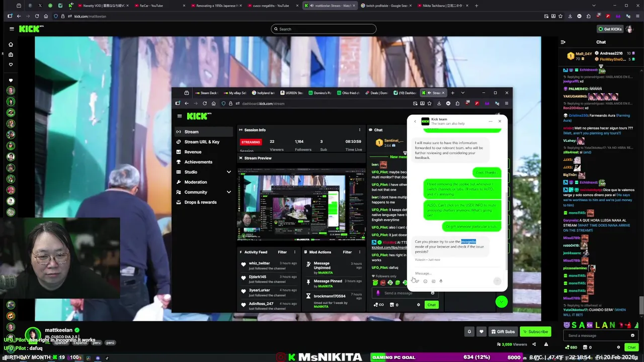644x362 pixels.
Task: Click the KICKs balance showing 680
Action: 571,347
